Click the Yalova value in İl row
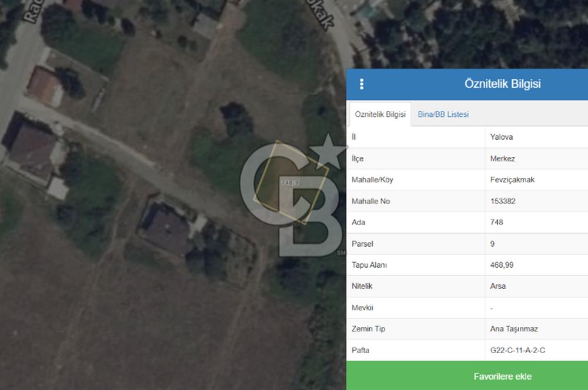The image size is (588, 390). (502, 137)
